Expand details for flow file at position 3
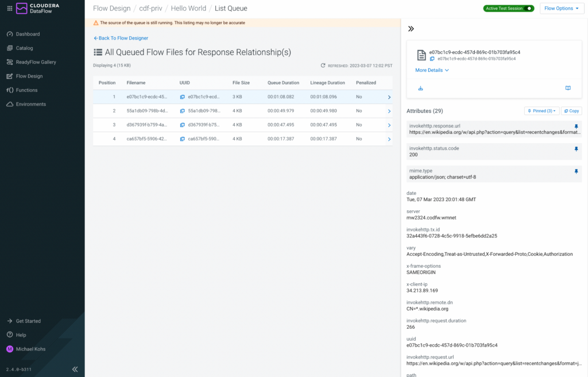Screen dimensions: 588x377 389,125
